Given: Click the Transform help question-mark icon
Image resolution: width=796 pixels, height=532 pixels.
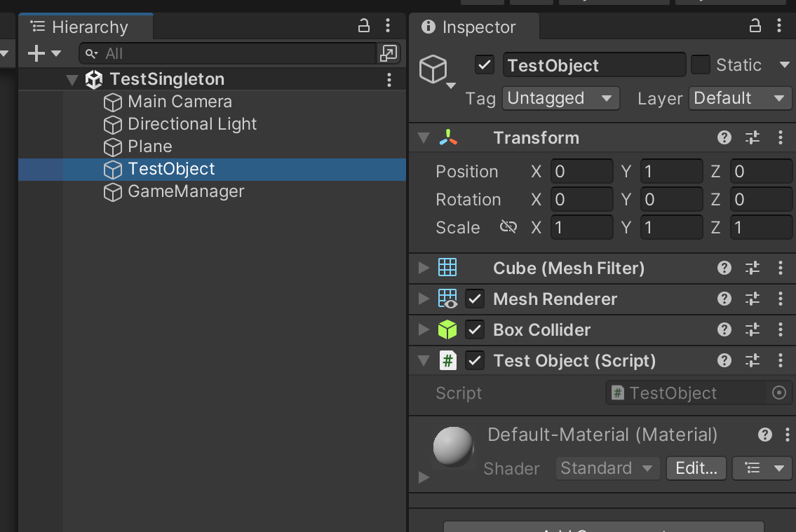Looking at the screenshot, I should tap(724, 138).
